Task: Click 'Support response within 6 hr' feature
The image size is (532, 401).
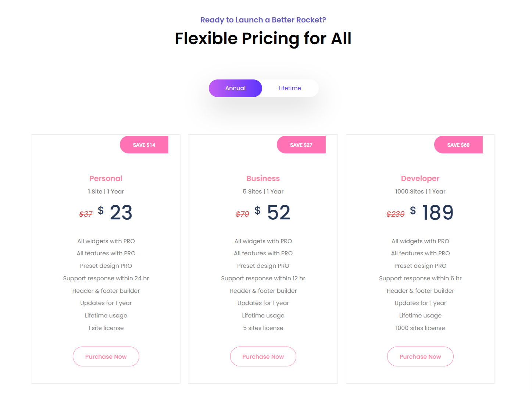Action: pos(420,278)
